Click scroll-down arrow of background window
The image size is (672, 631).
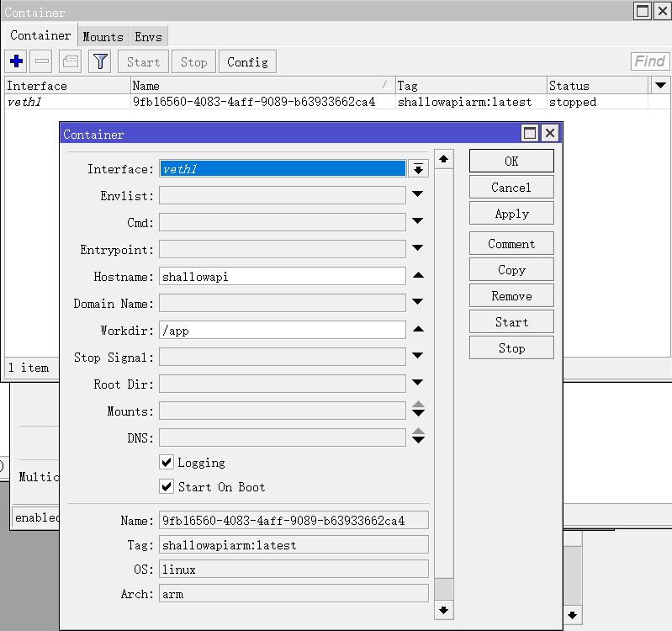(x=572, y=615)
